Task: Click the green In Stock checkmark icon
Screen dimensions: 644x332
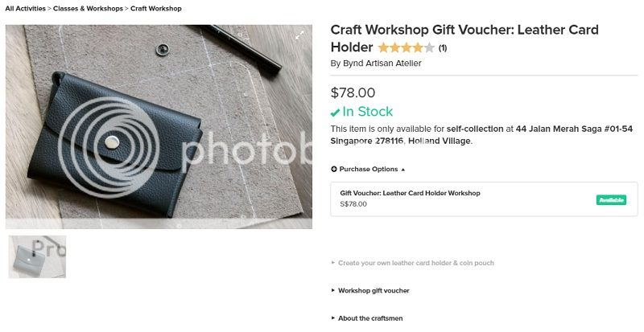Action: pyautogui.click(x=335, y=113)
